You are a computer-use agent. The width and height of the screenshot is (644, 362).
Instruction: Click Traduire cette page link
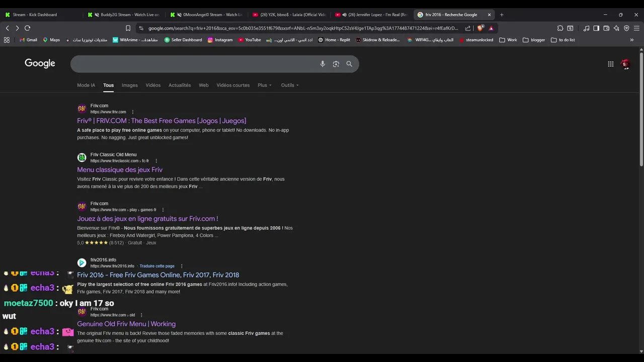click(x=157, y=266)
